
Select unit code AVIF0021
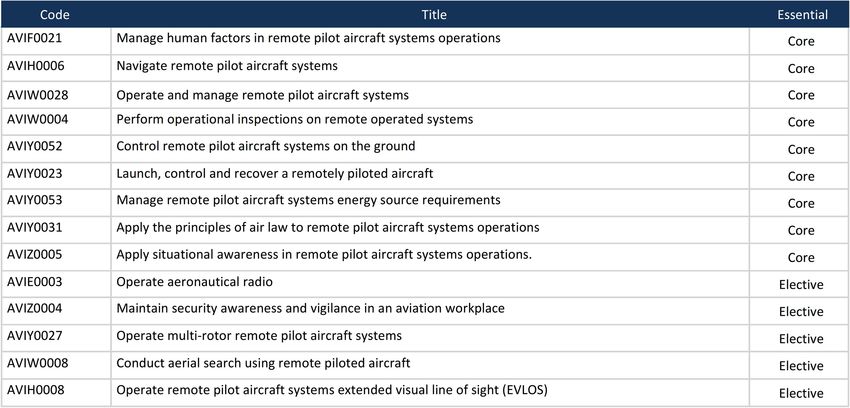(34, 39)
